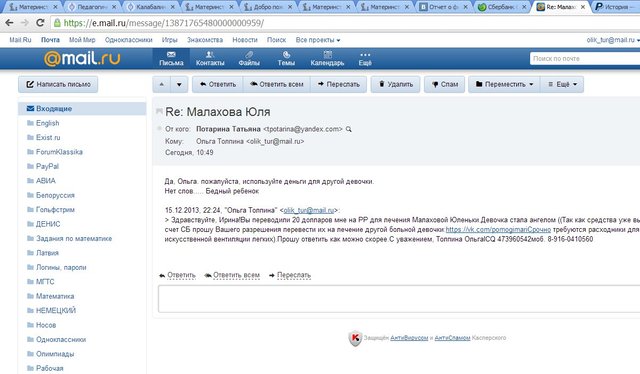Click the @mail.ru logo

(82, 58)
